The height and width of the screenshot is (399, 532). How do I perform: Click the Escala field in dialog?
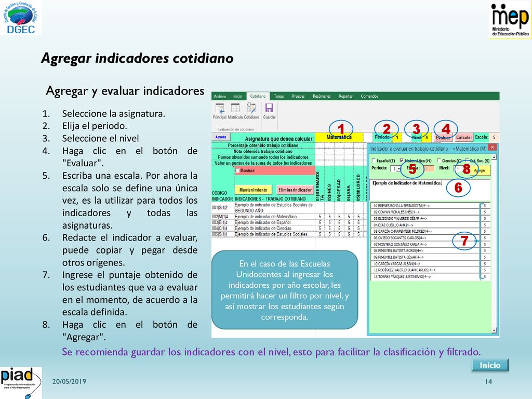tap(429, 168)
